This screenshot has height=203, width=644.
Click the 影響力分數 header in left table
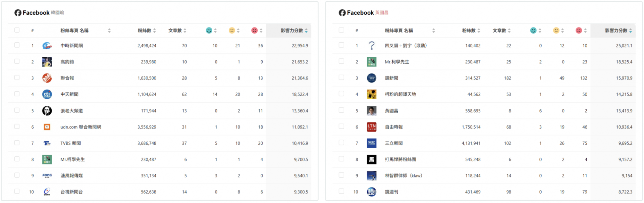click(x=291, y=31)
